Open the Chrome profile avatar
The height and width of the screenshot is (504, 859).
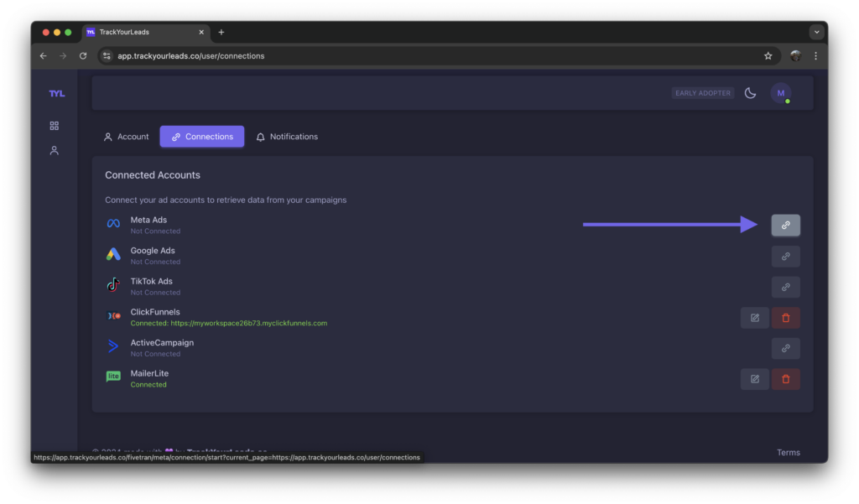coord(795,56)
